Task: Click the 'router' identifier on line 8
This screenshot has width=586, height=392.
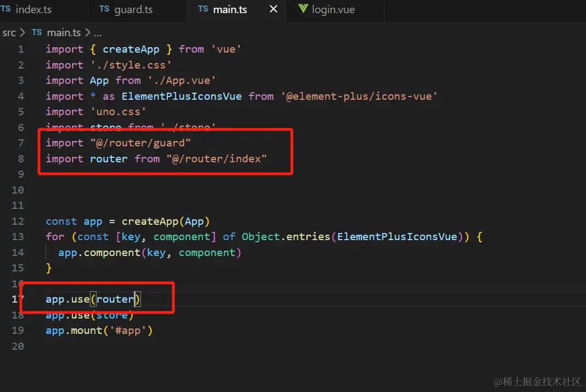Action: click(109, 159)
